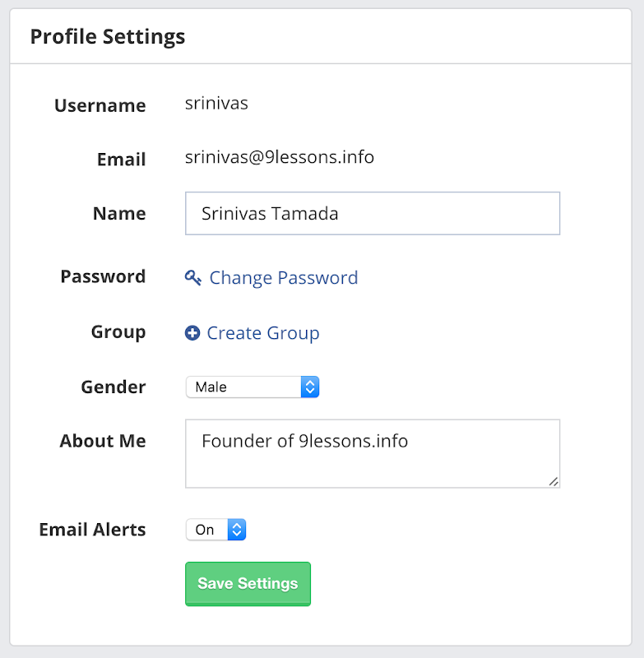Click the plus circle icon beside Create Group
Image resolution: width=644 pixels, height=658 pixels.
(x=192, y=333)
